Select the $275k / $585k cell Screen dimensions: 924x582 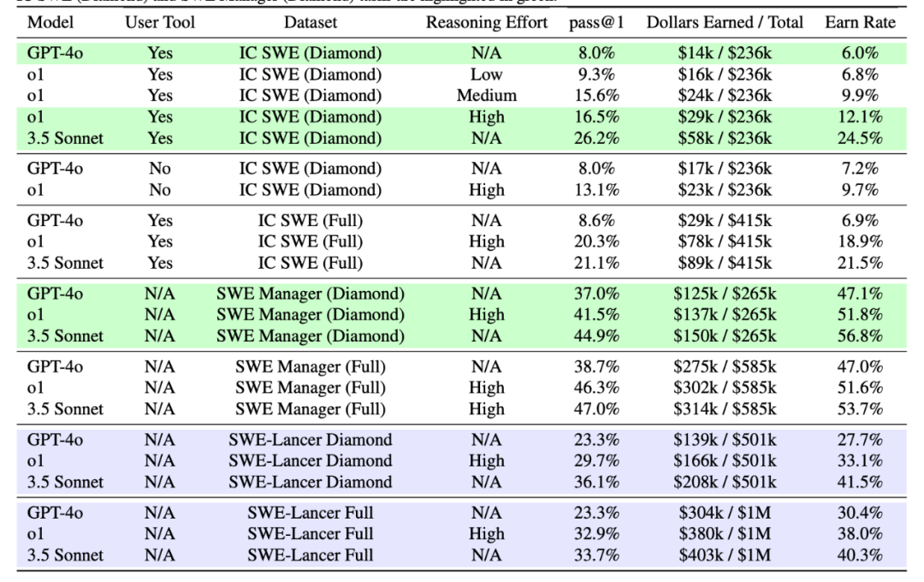[x=725, y=367]
